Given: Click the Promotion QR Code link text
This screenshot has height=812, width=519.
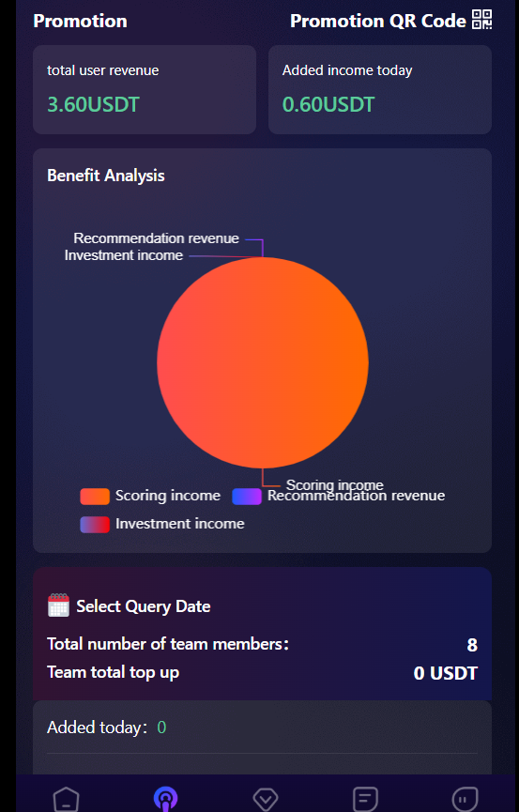Looking at the screenshot, I should (x=378, y=21).
